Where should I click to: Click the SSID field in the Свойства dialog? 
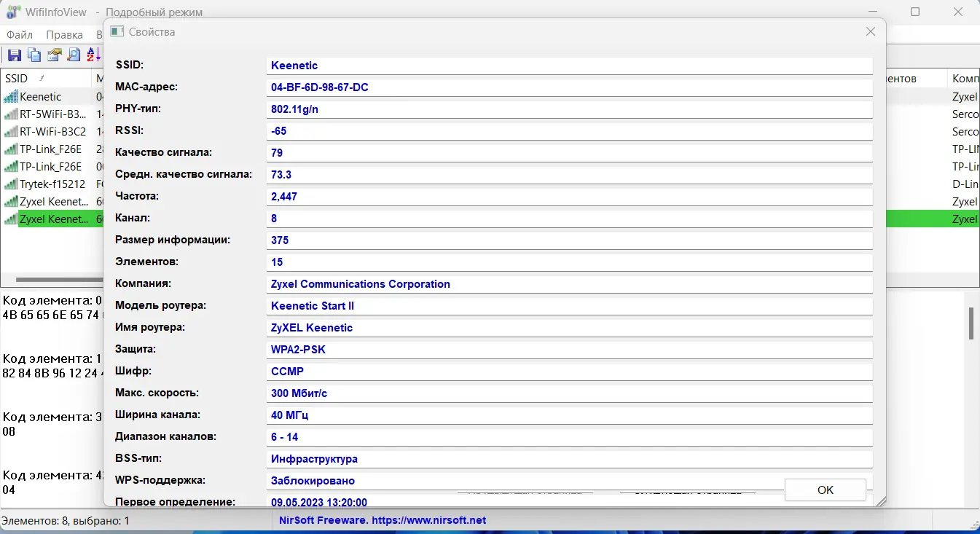point(570,66)
